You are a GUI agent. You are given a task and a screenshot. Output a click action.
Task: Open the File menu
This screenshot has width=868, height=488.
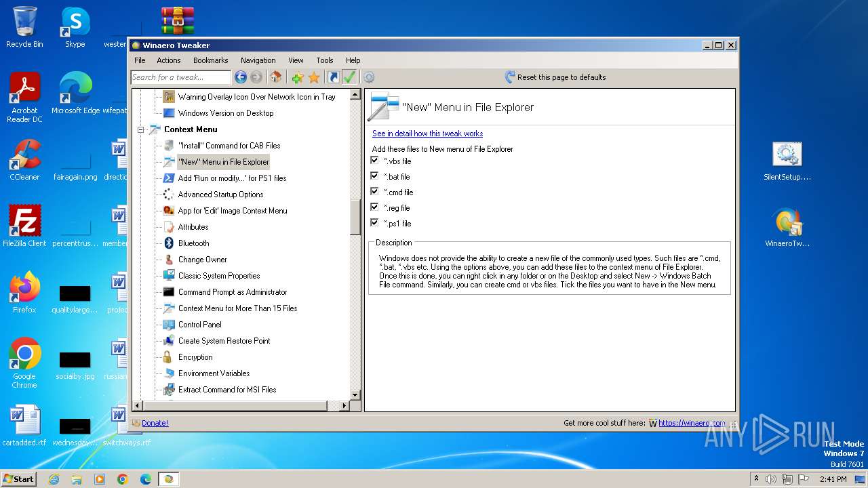[140, 60]
